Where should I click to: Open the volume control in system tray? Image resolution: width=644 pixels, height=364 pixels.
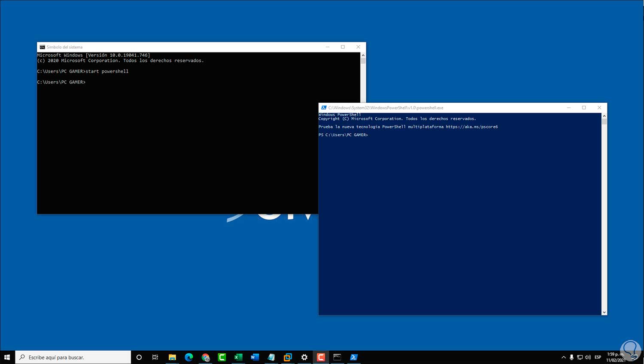coord(588,357)
